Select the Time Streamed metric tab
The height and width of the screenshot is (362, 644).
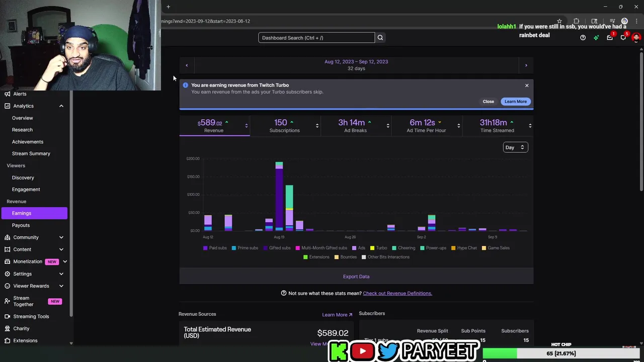(x=497, y=126)
